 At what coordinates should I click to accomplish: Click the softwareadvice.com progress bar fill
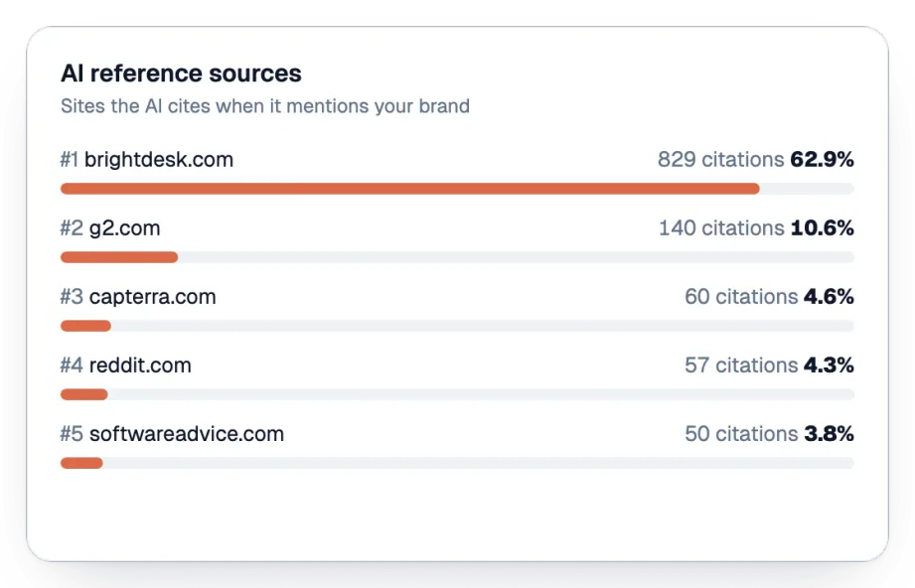pos(81,463)
